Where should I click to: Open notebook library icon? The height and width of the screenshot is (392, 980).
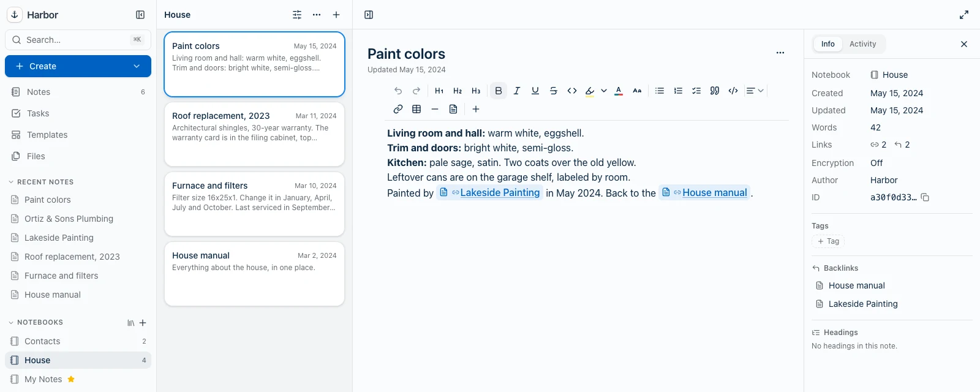pyautogui.click(x=130, y=323)
